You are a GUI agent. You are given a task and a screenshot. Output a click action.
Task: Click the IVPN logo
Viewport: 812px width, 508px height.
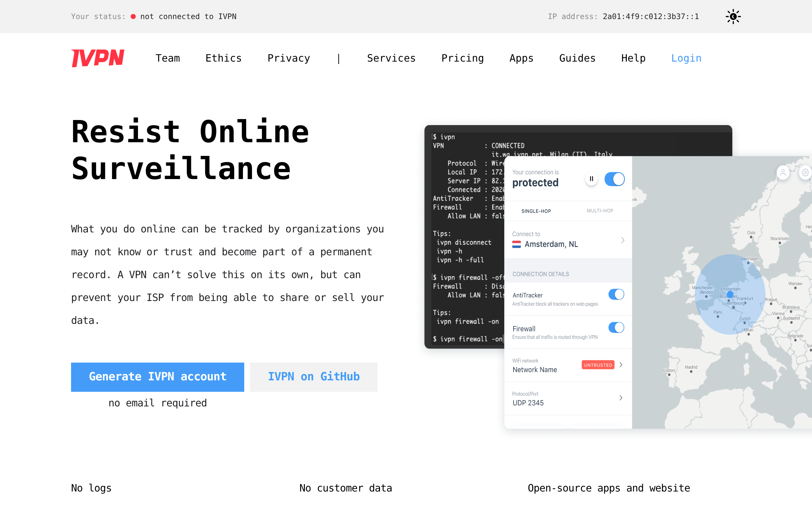click(98, 58)
